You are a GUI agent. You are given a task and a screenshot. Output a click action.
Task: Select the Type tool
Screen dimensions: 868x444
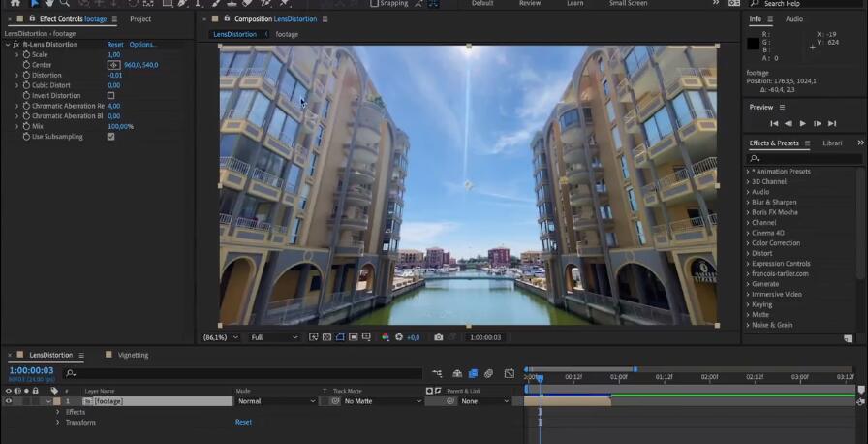[197, 3]
